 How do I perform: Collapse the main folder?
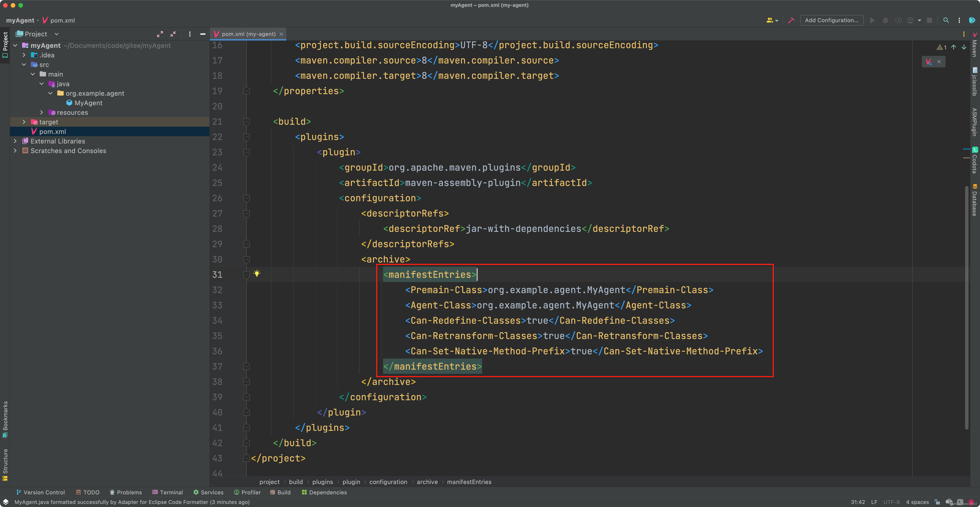click(33, 74)
